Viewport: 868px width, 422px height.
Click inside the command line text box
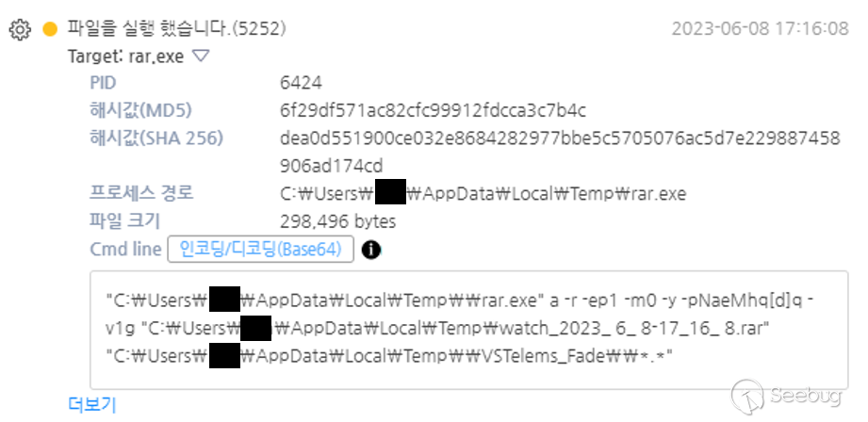tap(469, 331)
